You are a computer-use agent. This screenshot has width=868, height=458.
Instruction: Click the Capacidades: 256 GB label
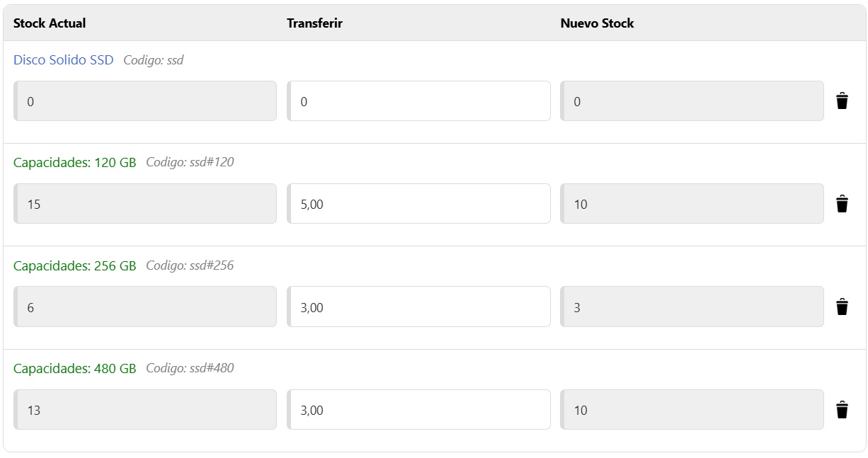click(x=74, y=266)
